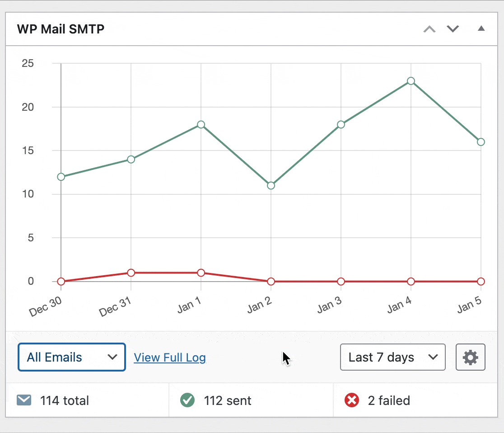Select the red failed point for Jan 2
The width and height of the screenshot is (504, 433).
coord(271,282)
